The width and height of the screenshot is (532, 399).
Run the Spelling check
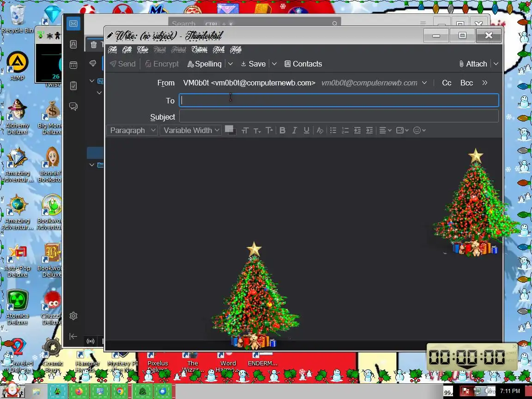[205, 64]
